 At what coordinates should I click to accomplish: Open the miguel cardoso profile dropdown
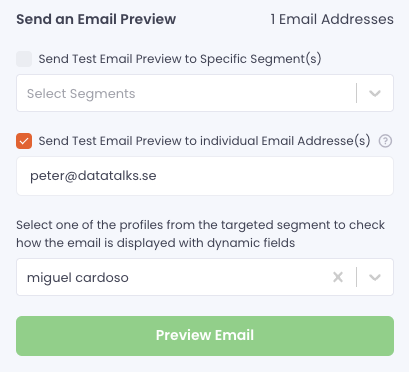tap(205, 277)
